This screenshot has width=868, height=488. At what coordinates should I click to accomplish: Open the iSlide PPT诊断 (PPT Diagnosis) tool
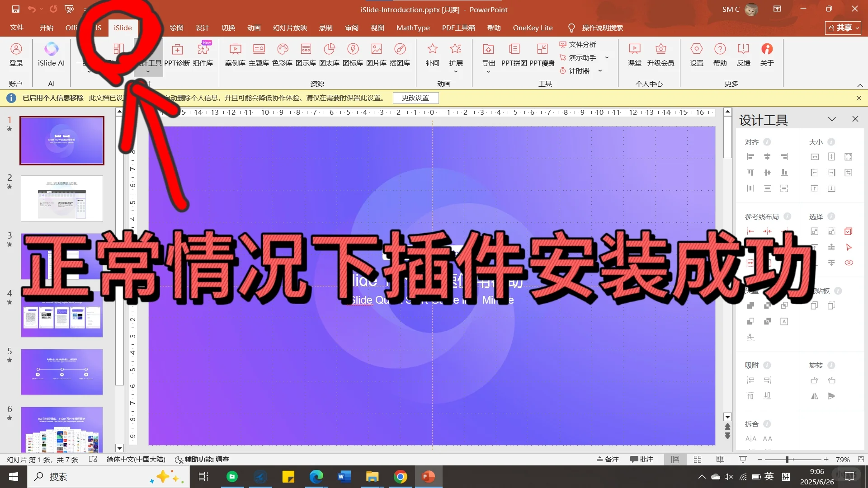(177, 54)
